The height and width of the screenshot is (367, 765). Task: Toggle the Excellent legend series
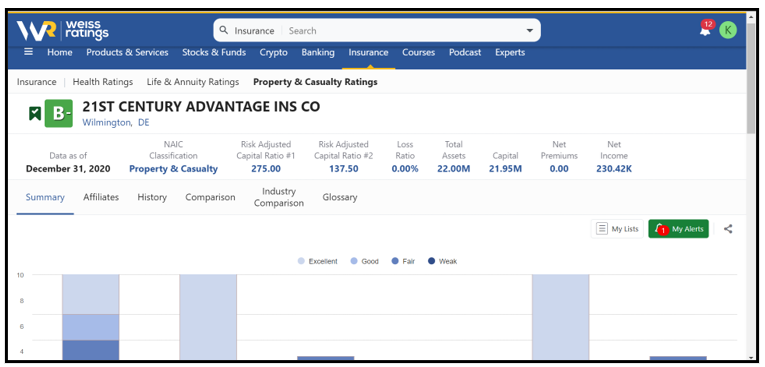point(318,261)
